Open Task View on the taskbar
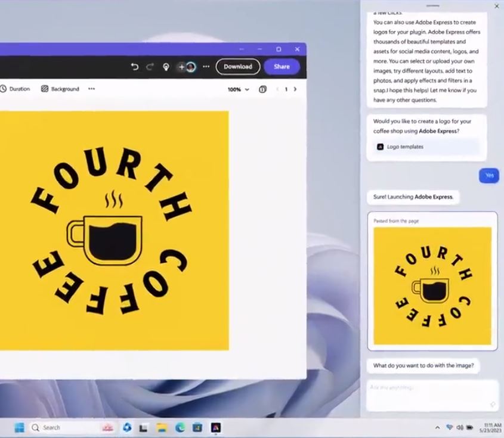Viewport: 504px width, 438px height. [143, 428]
